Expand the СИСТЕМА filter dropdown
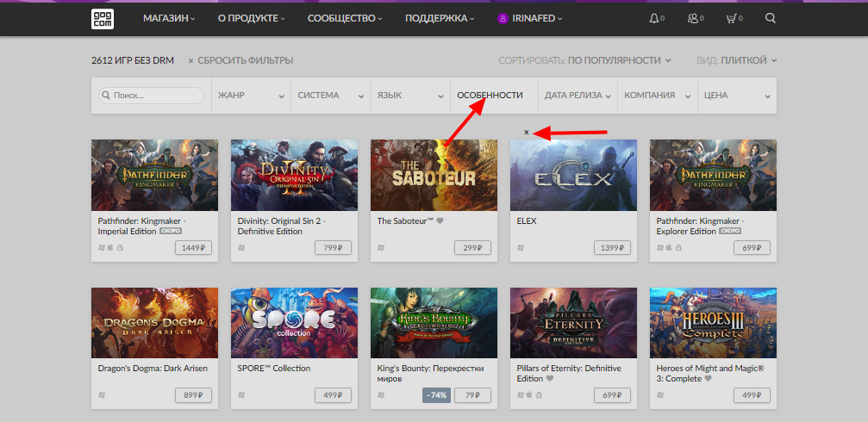 point(331,96)
